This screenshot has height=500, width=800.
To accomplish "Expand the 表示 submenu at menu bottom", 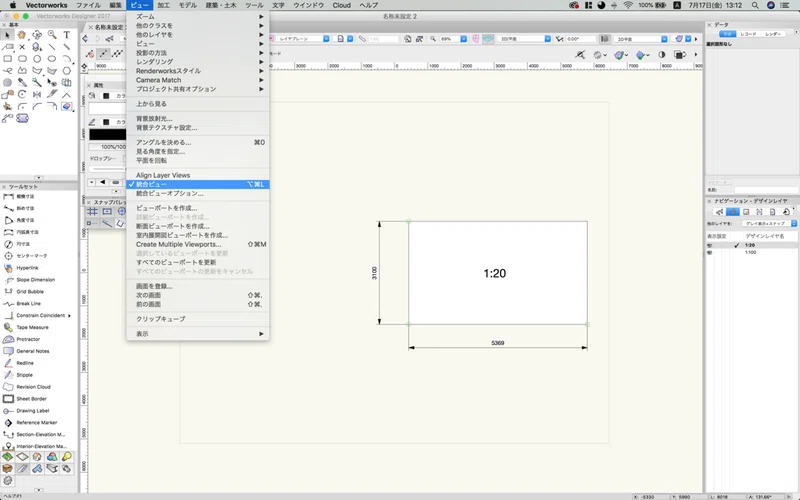I will click(x=198, y=334).
